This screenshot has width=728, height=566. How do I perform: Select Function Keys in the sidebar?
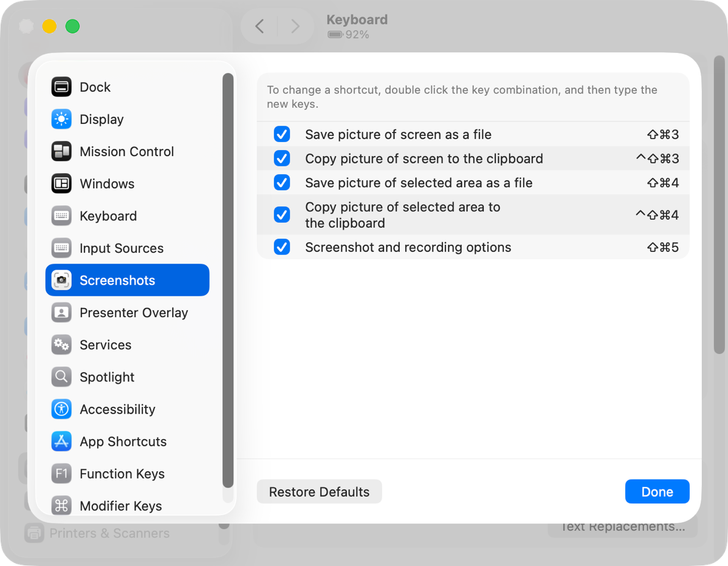[x=122, y=474]
